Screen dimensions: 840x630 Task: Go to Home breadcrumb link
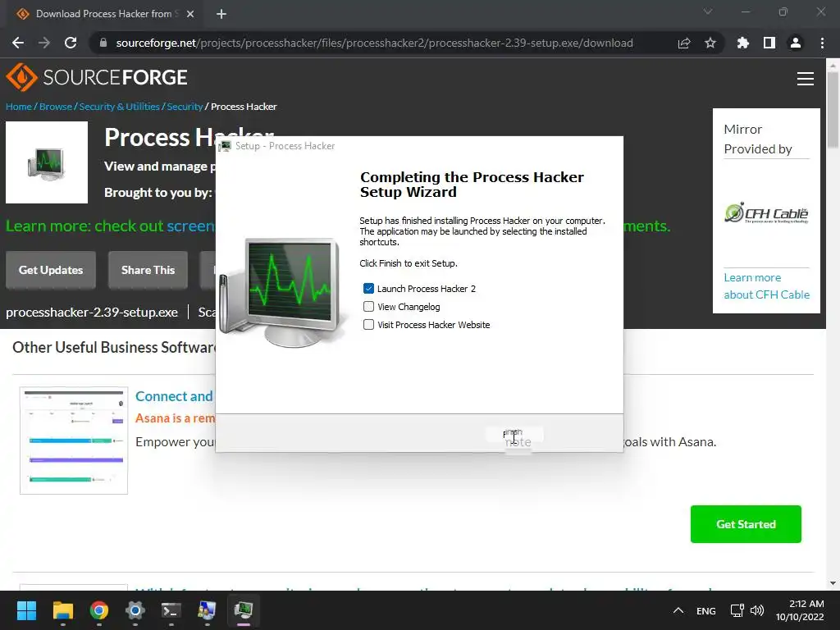point(19,107)
